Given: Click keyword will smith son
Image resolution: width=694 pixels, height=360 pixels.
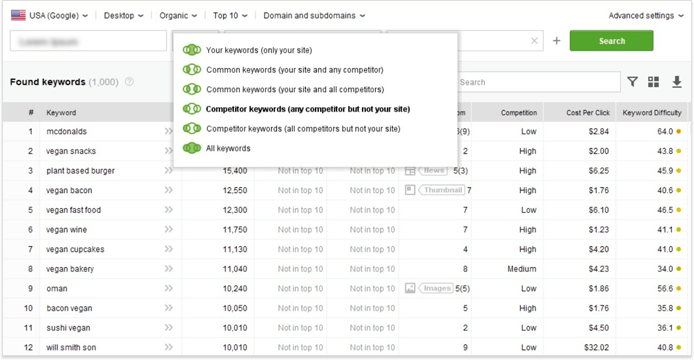Looking at the screenshot, I should 71,348.
